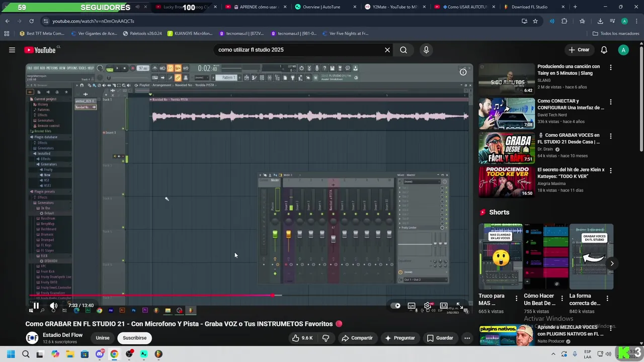Save the video with Guardar
This screenshot has width=644, height=362.
pyautogui.click(x=440, y=338)
